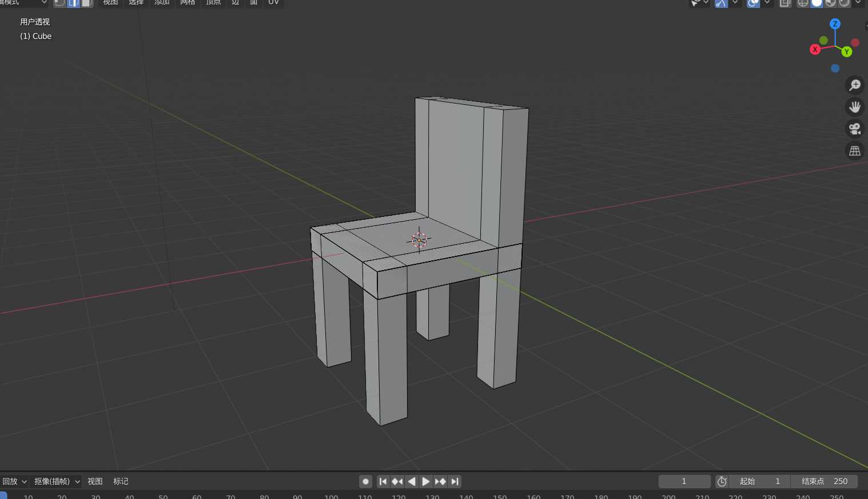Click the 结束点 end frame field
The image size is (868, 499).
pos(825,481)
